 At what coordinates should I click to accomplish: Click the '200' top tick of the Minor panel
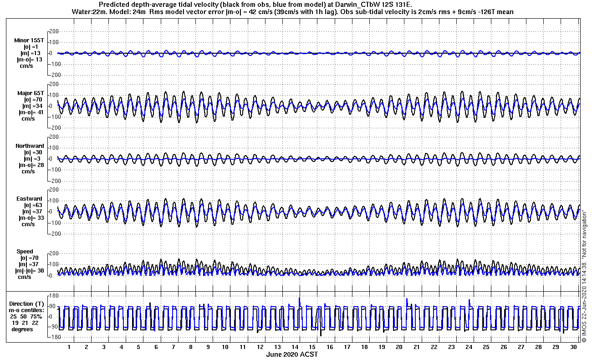pyautogui.click(x=54, y=31)
